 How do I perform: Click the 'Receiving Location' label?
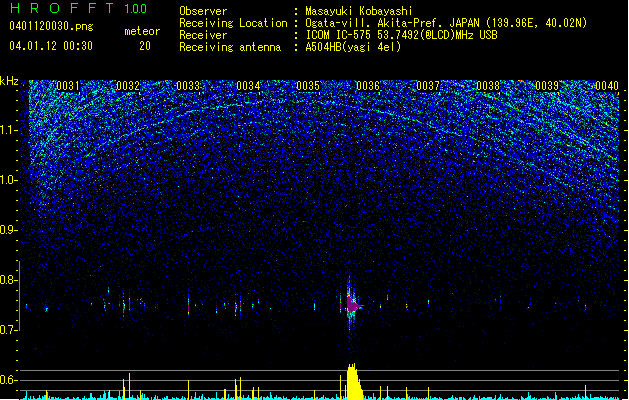233,23
